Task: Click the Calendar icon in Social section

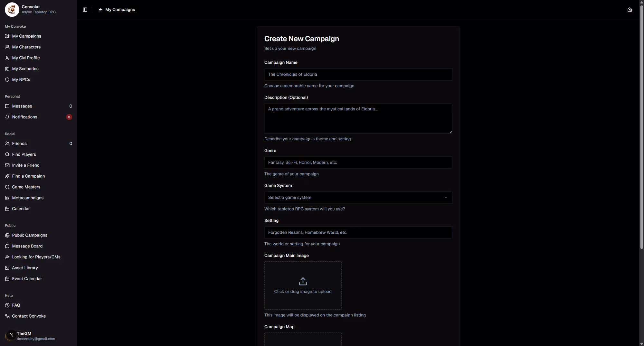Action: (x=7, y=209)
